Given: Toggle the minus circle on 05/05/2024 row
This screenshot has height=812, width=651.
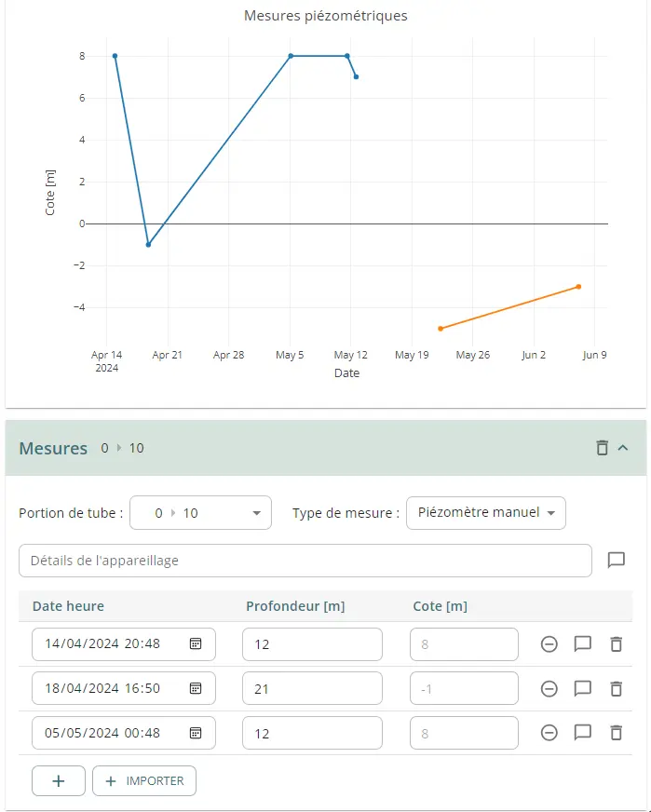Looking at the screenshot, I should tap(549, 733).
